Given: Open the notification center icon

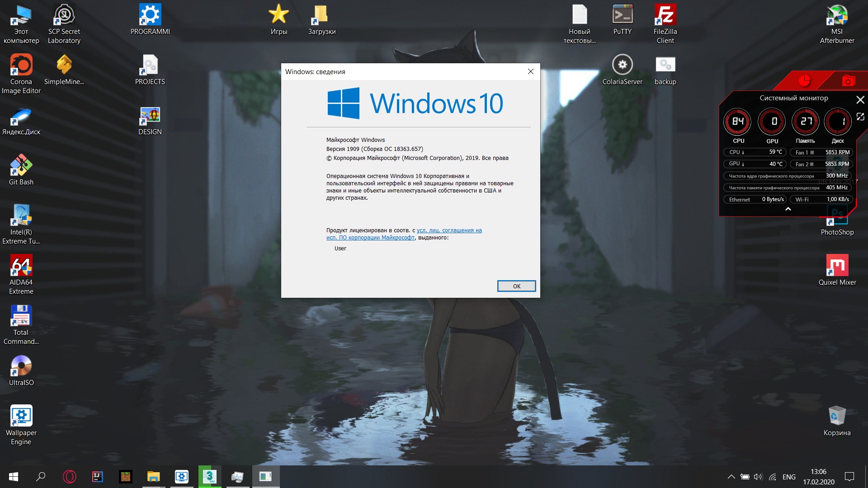Looking at the screenshot, I should [849, 477].
